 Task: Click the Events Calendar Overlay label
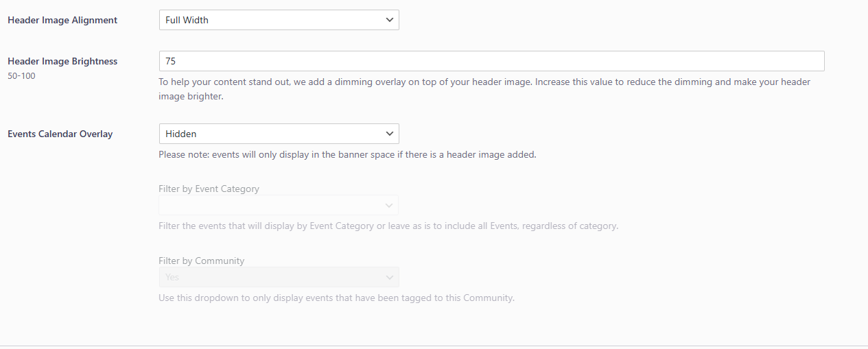coord(60,134)
